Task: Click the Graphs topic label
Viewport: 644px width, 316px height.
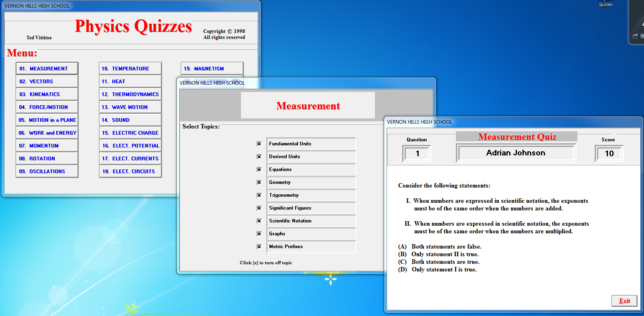Action: click(311, 234)
